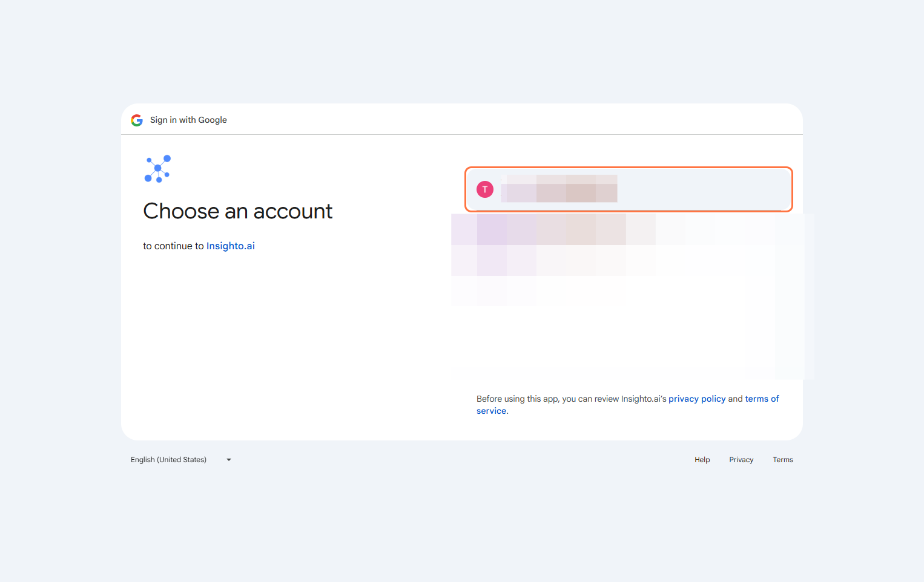Click the language dropdown arrow
924x582 pixels.
[x=229, y=460]
